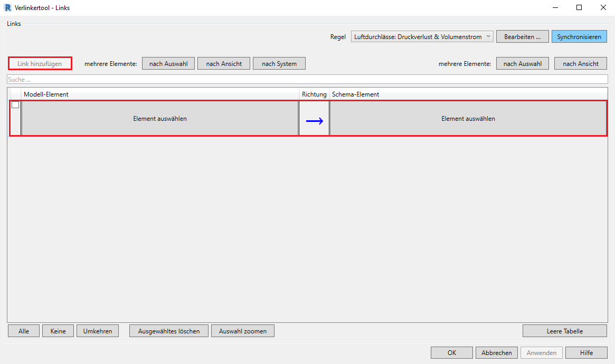Focus the Suche search field
This screenshot has height=364, width=615.
pyautogui.click(x=306, y=79)
